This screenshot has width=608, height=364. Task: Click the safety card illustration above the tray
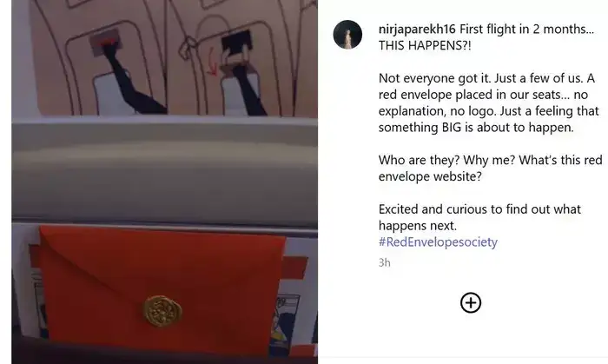[174, 57]
